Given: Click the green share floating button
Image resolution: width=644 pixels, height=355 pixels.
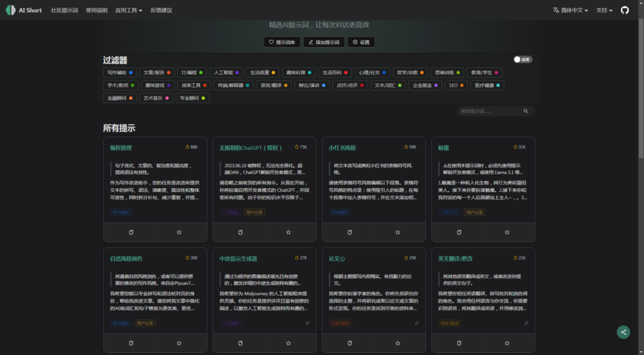Looking at the screenshot, I should point(623,332).
